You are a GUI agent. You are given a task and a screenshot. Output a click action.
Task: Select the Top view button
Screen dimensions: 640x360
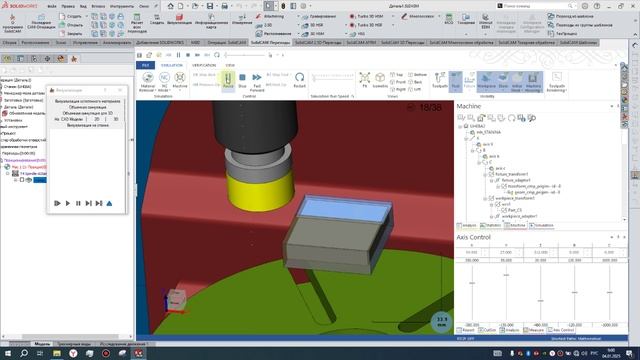click(396, 75)
